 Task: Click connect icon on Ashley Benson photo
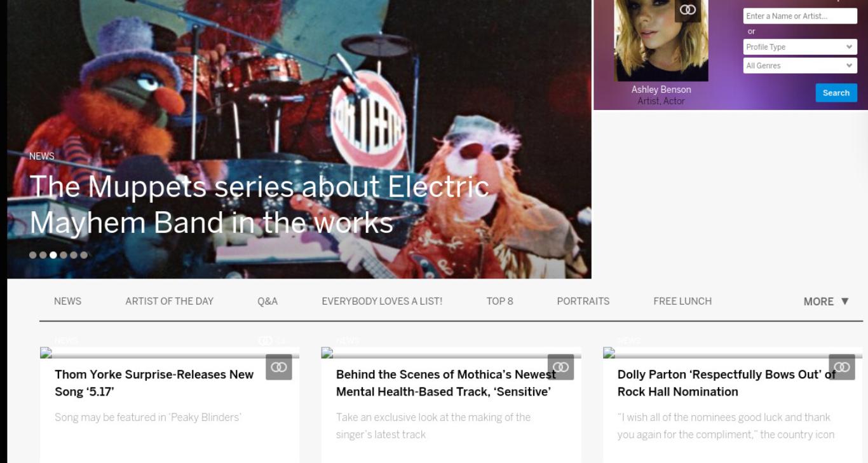[688, 10]
